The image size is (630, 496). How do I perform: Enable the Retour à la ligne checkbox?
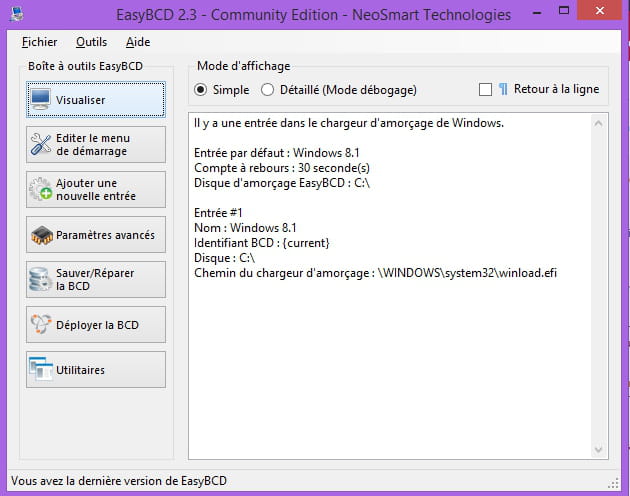click(485, 89)
